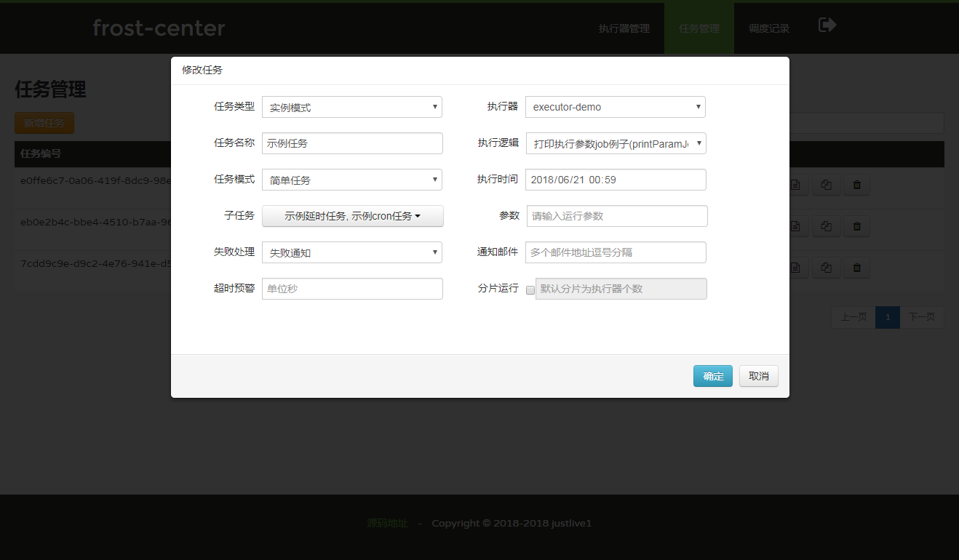Click the task ID starting with 7cdd9c9e

95,263
